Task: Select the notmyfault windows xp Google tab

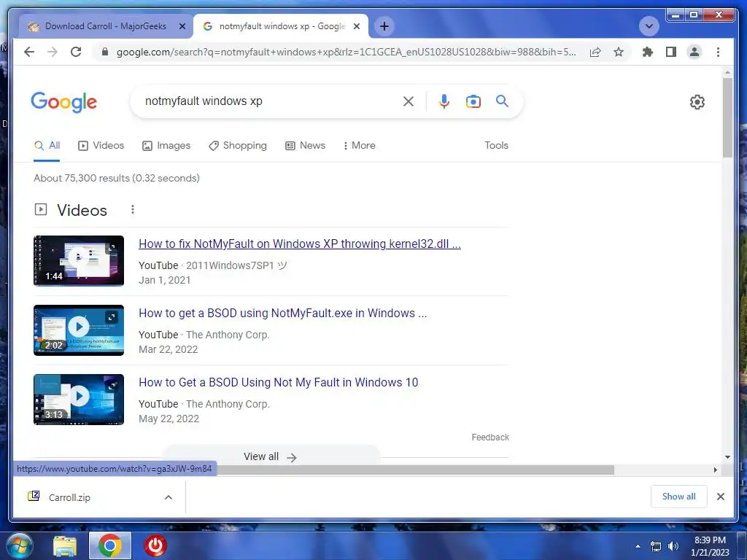Action: coord(281,26)
